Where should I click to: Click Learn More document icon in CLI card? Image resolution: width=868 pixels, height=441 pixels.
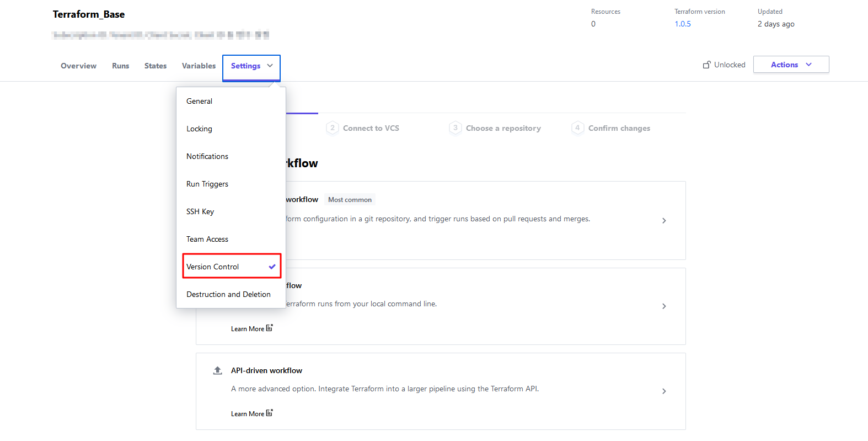click(x=270, y=328)
